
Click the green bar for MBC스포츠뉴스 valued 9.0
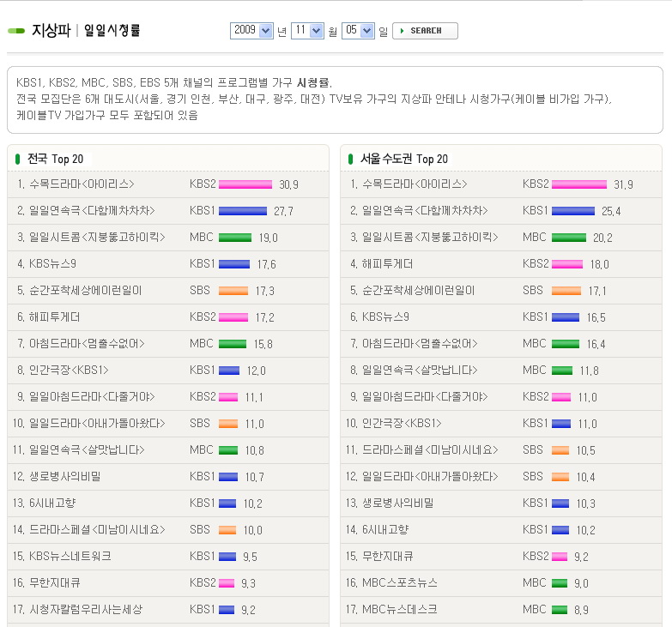560,583
